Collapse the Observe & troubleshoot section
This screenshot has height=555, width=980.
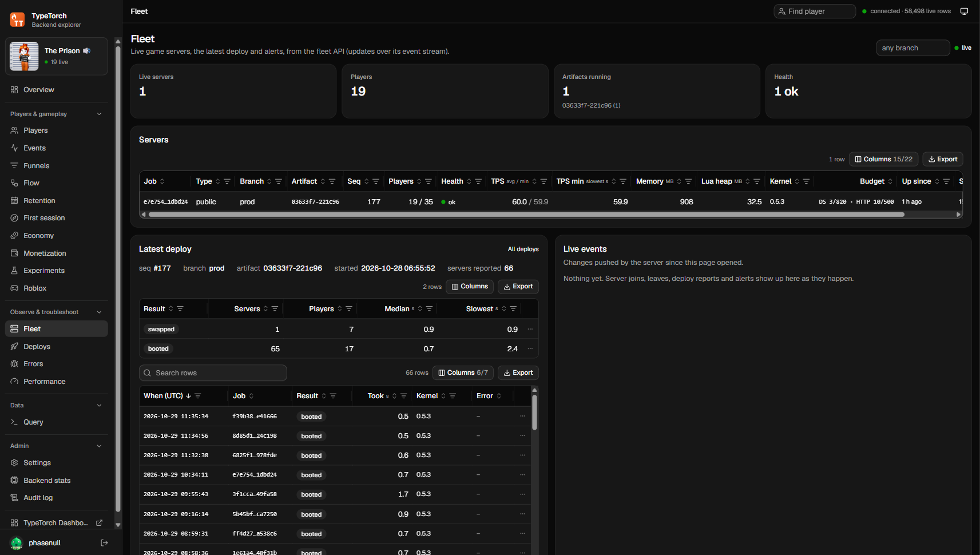point(100,312)
